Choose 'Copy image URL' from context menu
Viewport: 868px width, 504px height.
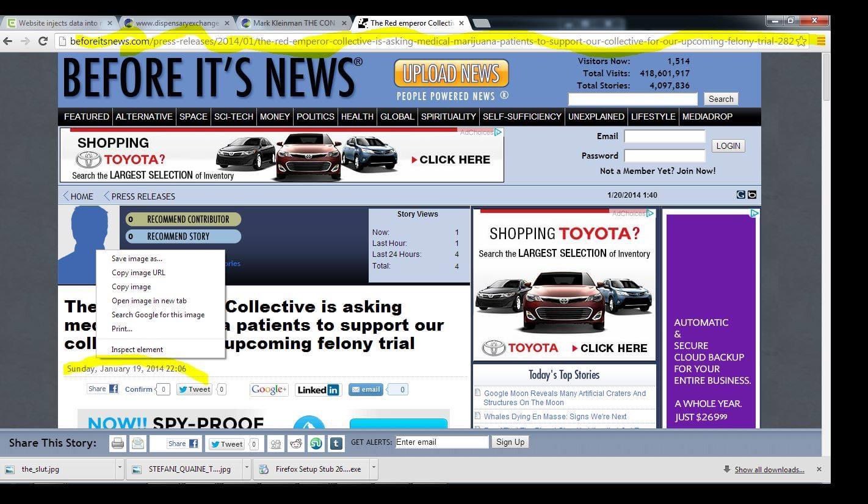point(161,273)
